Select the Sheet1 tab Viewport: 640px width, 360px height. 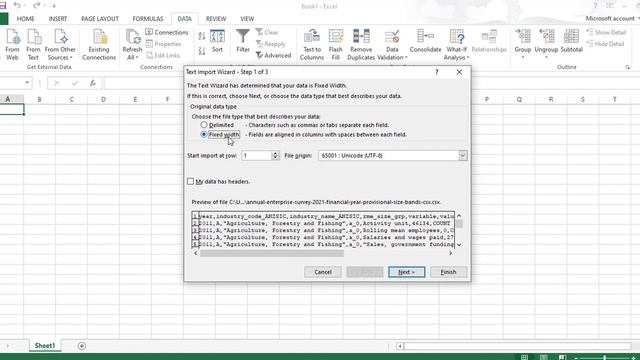(44, 346)
